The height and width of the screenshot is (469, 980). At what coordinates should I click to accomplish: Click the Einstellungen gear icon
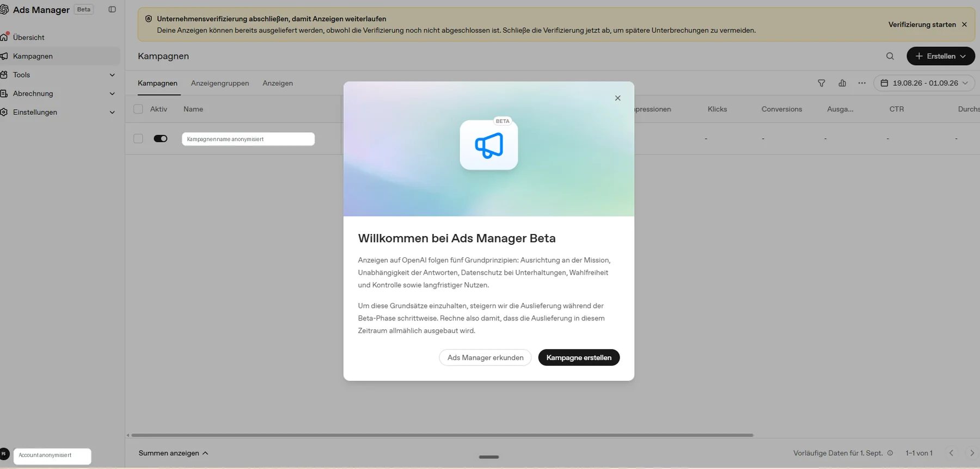click(x=4, y=112)
